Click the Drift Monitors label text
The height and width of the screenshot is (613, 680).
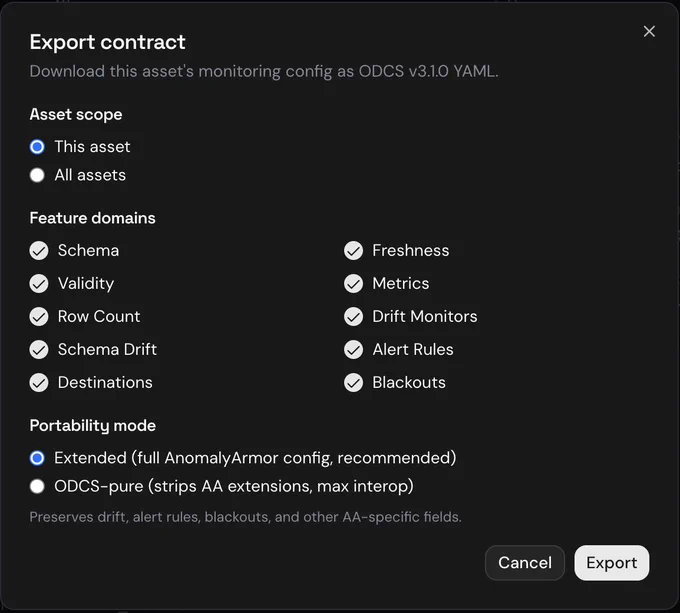pyautogui.click(x=425, y=316)
